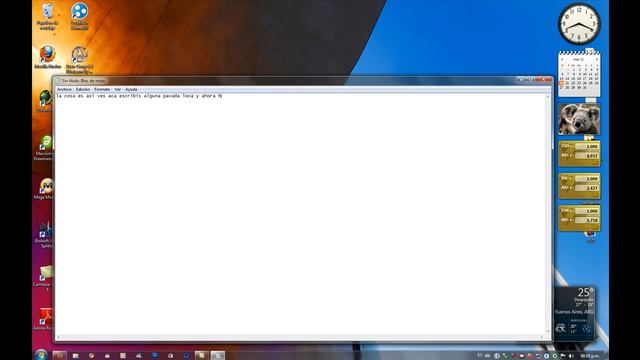Click the volume speaker tray icon
Viewport: 640px width, 360px height.
pyautogui.click(x=571, y=356)
